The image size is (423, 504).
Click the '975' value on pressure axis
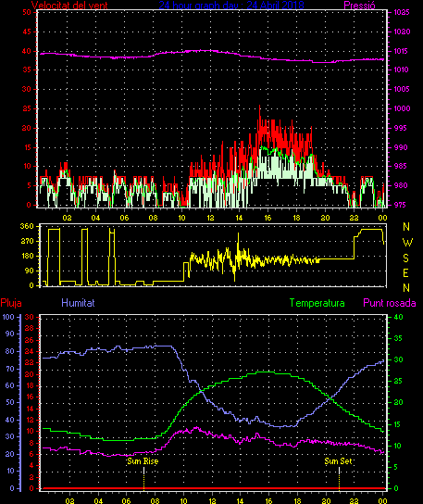401,205
